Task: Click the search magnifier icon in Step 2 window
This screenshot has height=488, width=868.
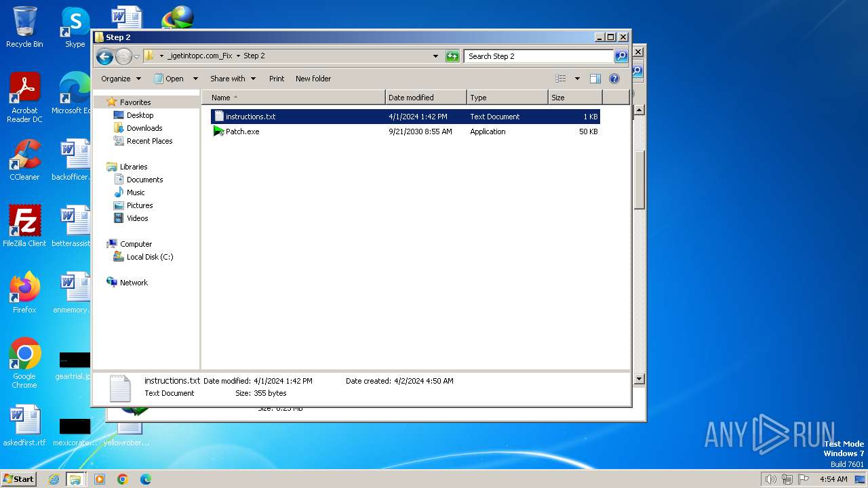Action: (x=621, y=56)
